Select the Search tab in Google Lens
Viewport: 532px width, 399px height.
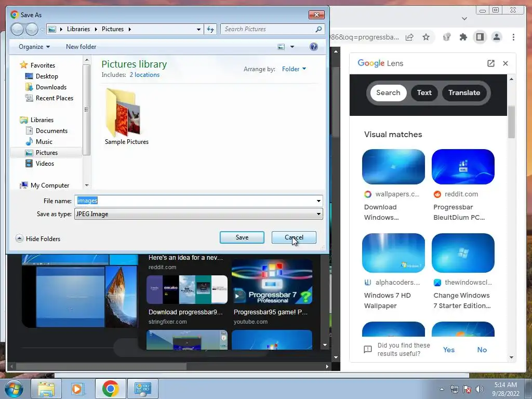[x=388, y=93]
